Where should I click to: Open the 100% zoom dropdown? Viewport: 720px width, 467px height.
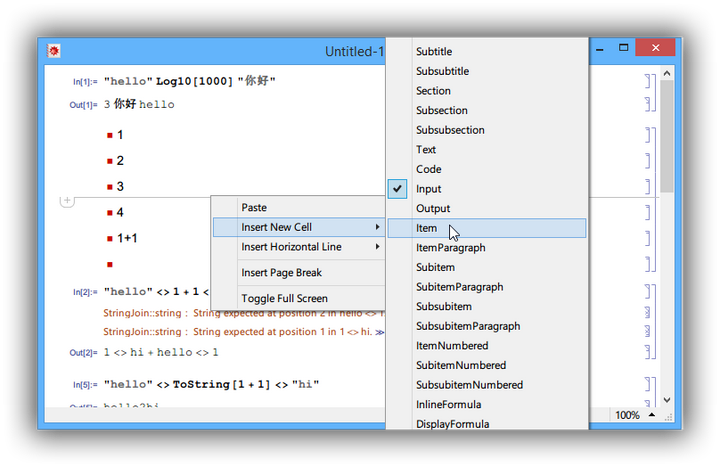tap(632, 415)
